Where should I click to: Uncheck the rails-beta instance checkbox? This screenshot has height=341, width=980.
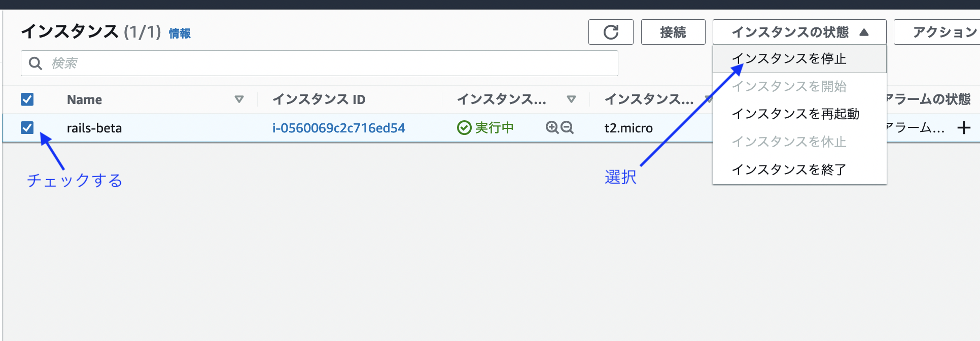pos(27,128)
